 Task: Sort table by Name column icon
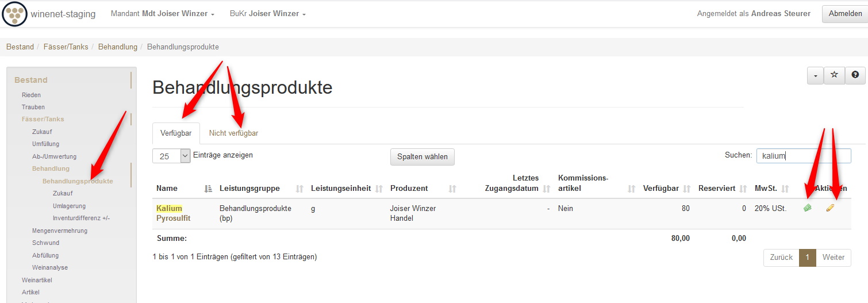[208, 189]
